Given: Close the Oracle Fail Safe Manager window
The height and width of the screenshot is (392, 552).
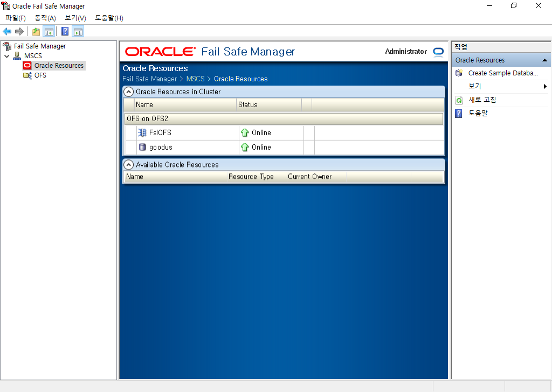Looking at the screenshot, I should 539,5.
